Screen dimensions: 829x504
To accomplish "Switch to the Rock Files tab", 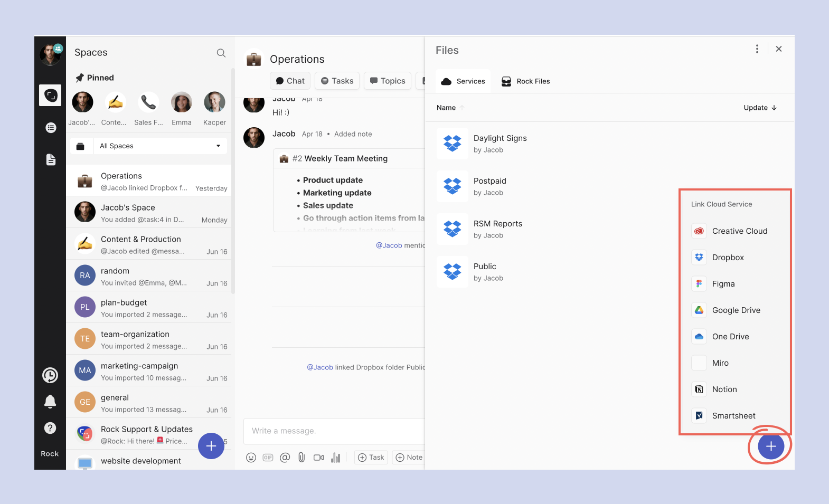I will pos(526,81).
